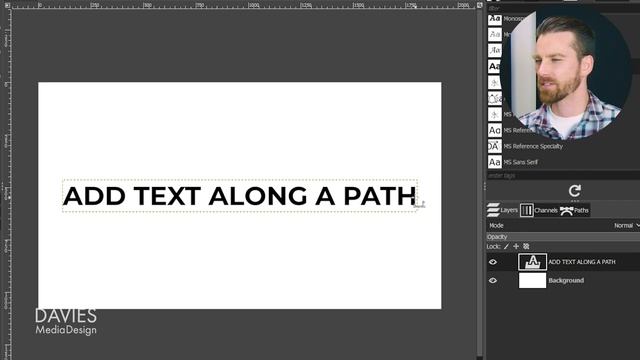The width and height of the screenshot is (640, 360).
Task: Click the canvas vertical scrollbar
Action: click(x=480, y=184)
